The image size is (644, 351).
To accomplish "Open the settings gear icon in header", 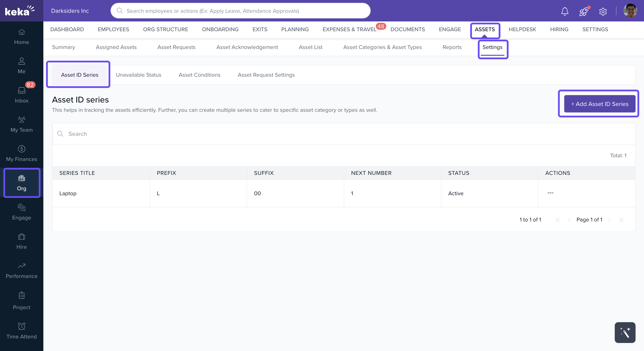I will [603, 11].
